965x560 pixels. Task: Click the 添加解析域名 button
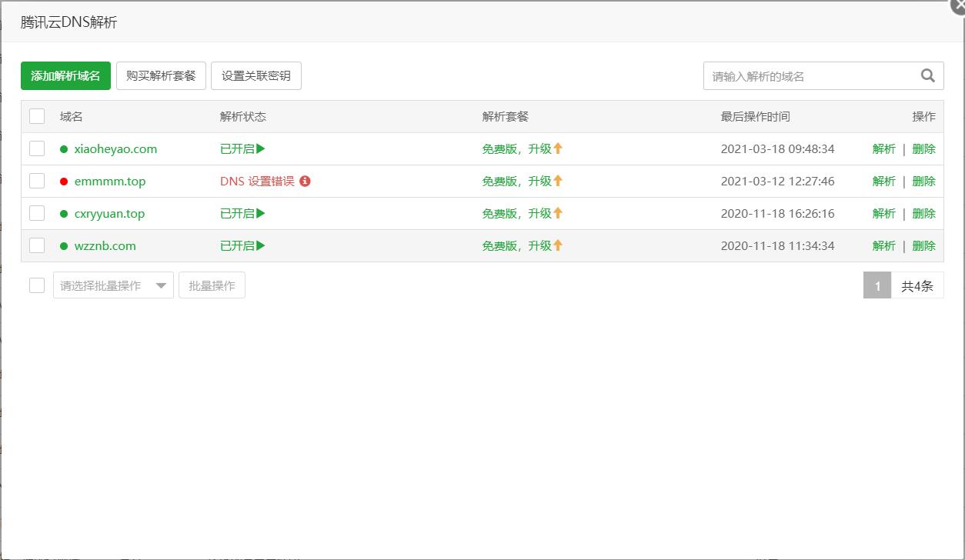(x=65, y=75)
